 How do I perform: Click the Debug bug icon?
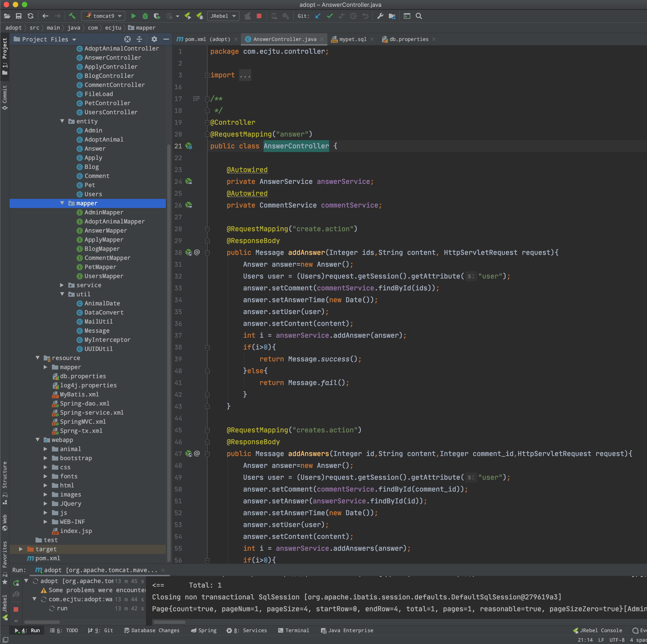(145, 16)
